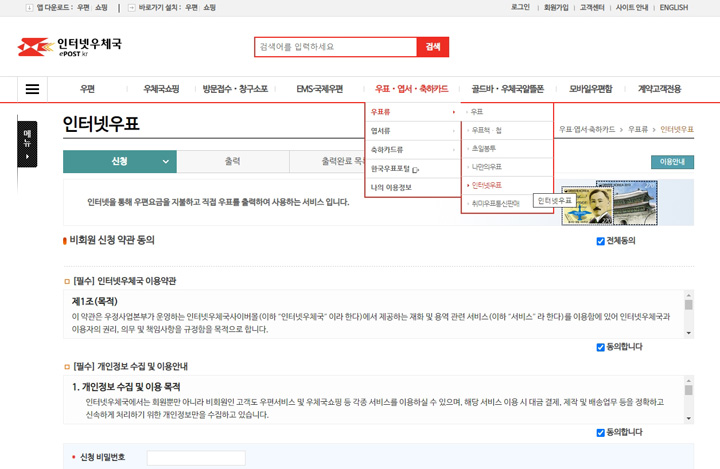Uncheck 동의합니다 for 인터넷우체국 이용약관
Image resolution: width=720 pixels, height=469 pixels.
tap(600, 347)
